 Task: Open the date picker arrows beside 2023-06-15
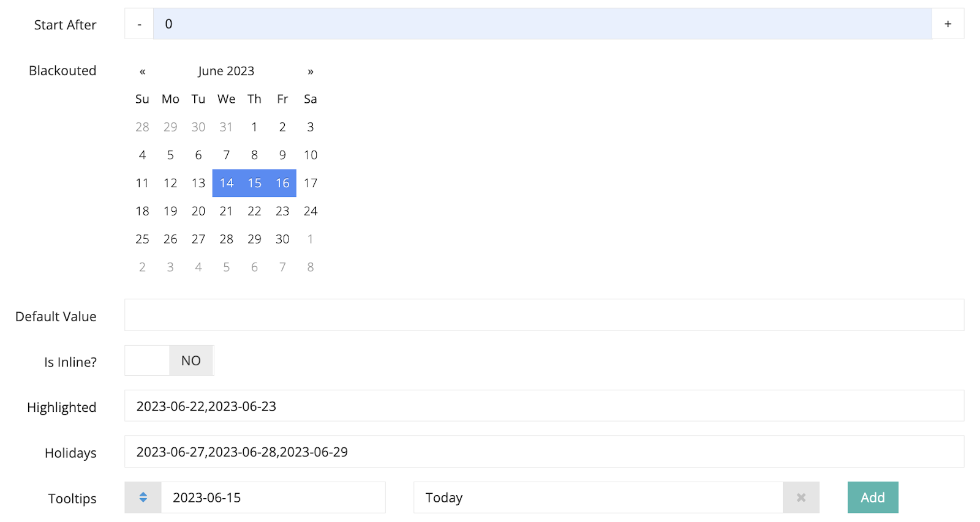(143, 498)
